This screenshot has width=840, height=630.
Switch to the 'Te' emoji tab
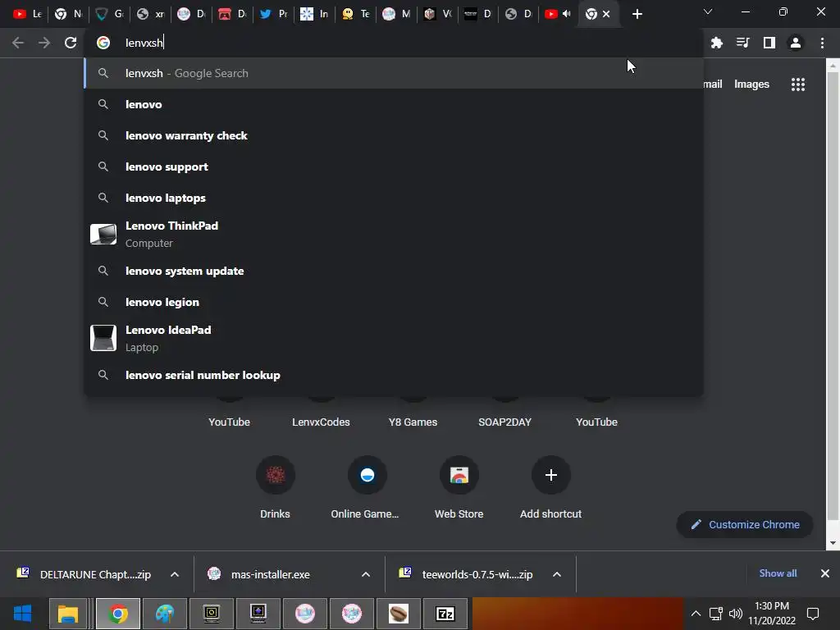pyautogui.click(x=356, y=14)
